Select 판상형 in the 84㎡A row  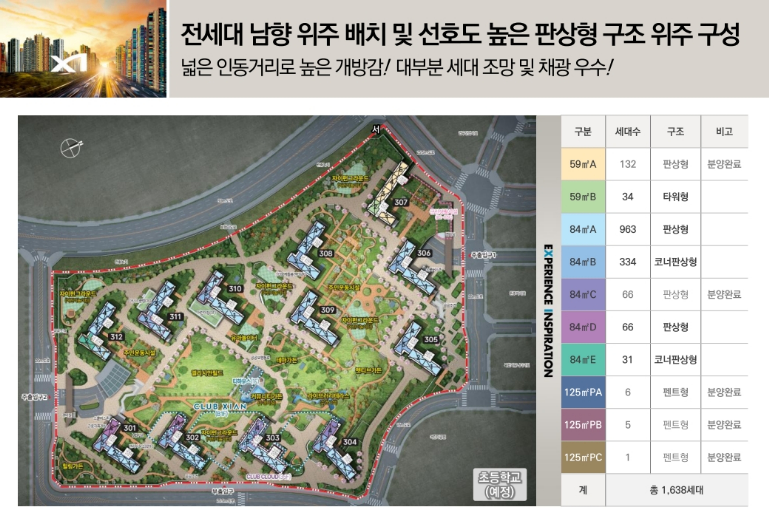pos(676,229)
